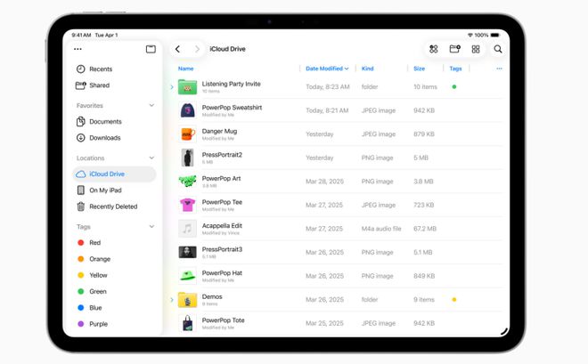Image resolution: width=588 pixels, height=364 pixels.
Task: Select the file name PressPortrait2
Action: tap(222, 155)
